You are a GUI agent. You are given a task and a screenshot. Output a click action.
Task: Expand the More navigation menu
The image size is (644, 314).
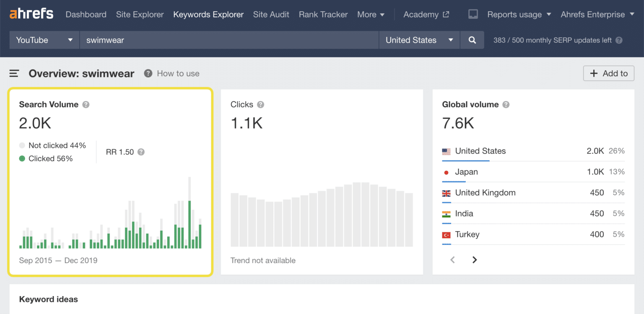pos(371,14)
